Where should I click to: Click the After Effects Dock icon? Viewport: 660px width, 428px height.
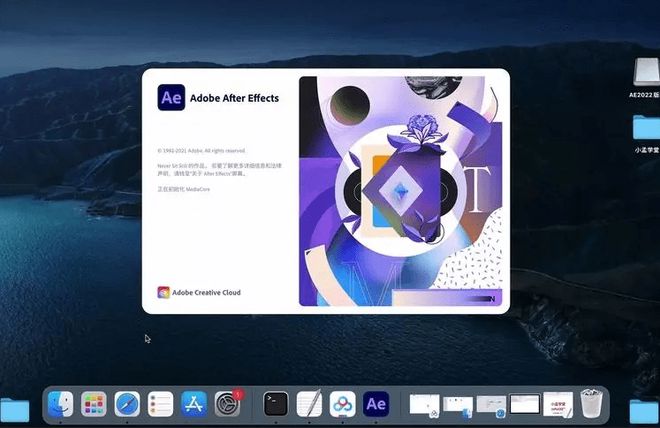pyautogui.click(x=376, y=404)
